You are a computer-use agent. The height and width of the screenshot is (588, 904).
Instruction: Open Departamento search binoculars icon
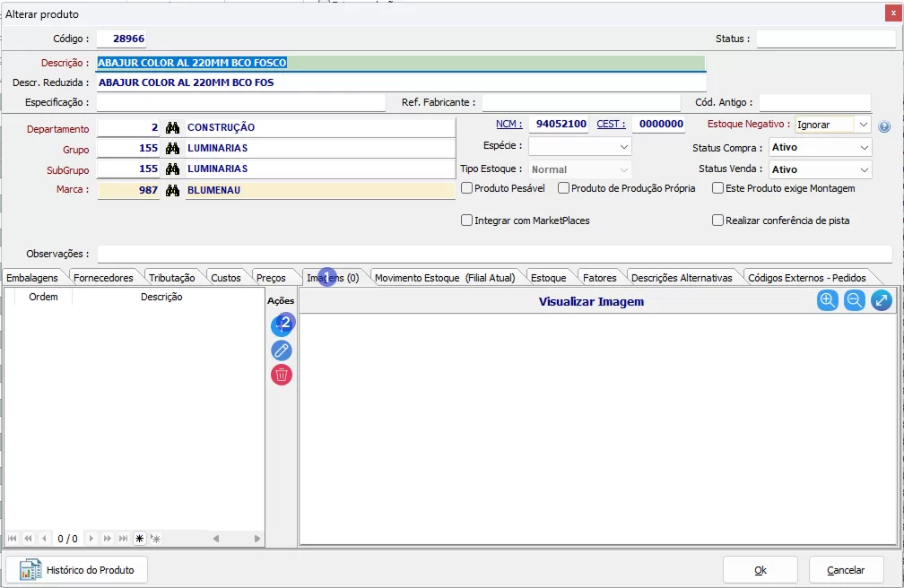[x=173, y=128]
